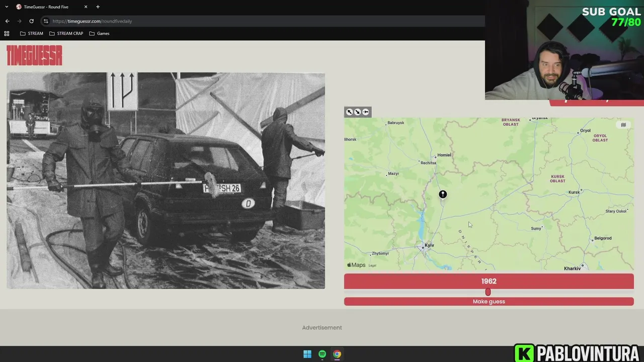
Task: Open Spotify from the taskbar
Action: [x=322, y=354]
